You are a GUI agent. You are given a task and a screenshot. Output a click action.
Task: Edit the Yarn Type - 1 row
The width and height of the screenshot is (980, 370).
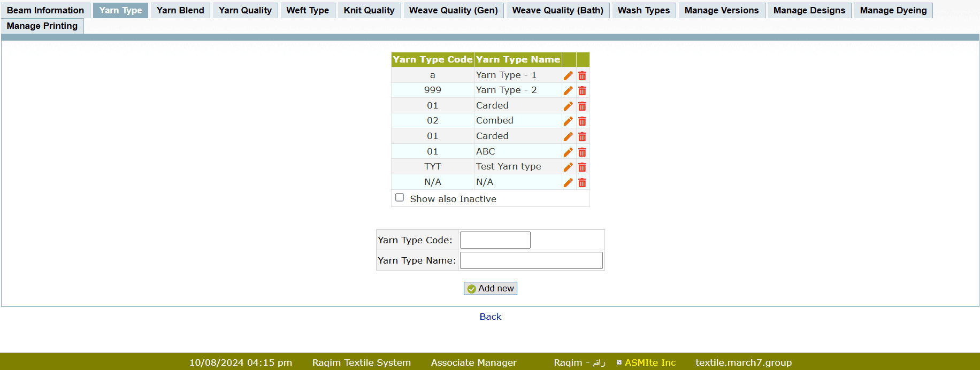click(x=568, y=75)
